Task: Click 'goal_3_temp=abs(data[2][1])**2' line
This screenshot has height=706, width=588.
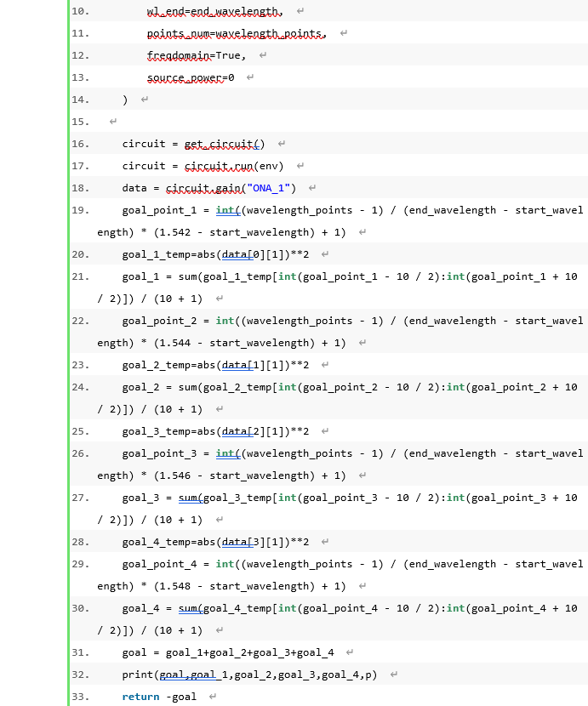Action: coord(215,431)
